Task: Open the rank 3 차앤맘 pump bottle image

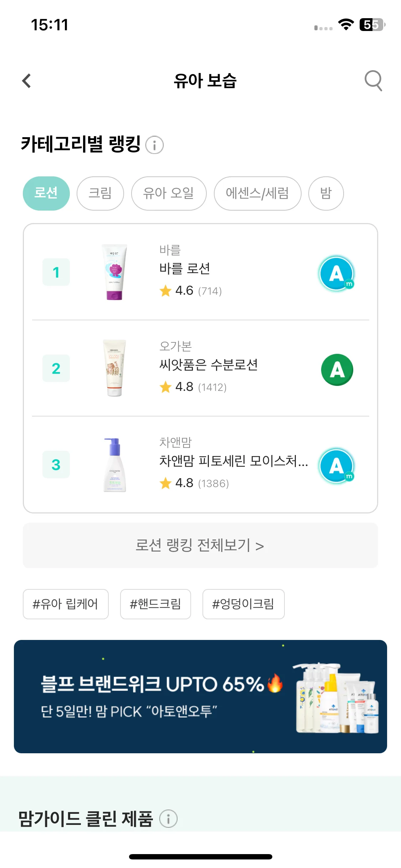Action: tap(114, 465)
